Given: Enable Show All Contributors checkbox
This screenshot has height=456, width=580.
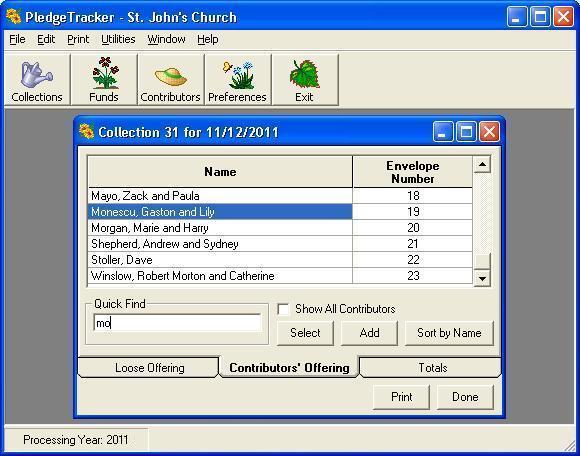Looking at the screenshot, I should [283, 309].
